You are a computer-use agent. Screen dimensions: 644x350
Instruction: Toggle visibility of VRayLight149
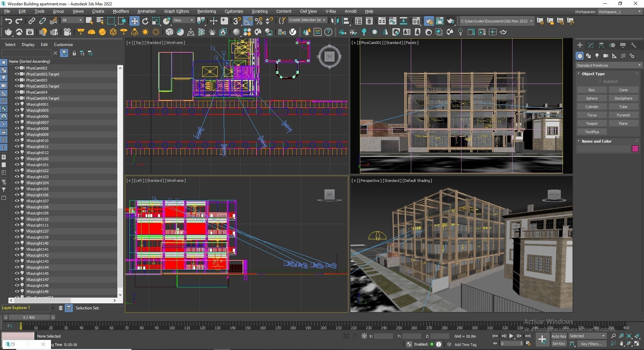click(x=17, y=292)
